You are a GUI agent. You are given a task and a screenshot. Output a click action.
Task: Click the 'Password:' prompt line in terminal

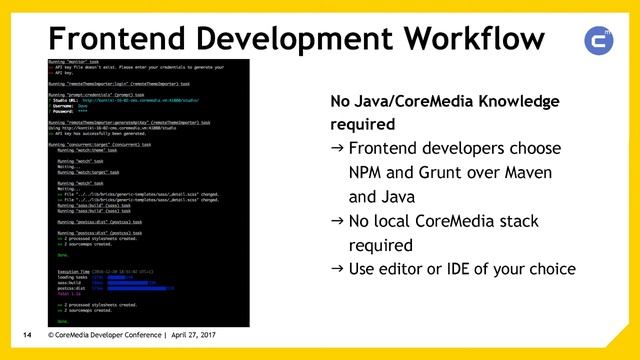[x=68, y=111]
